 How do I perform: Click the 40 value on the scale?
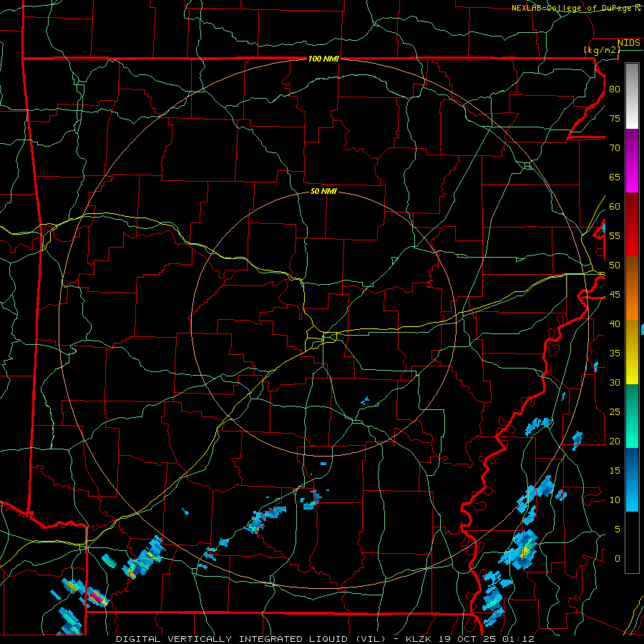pos(615,324)
